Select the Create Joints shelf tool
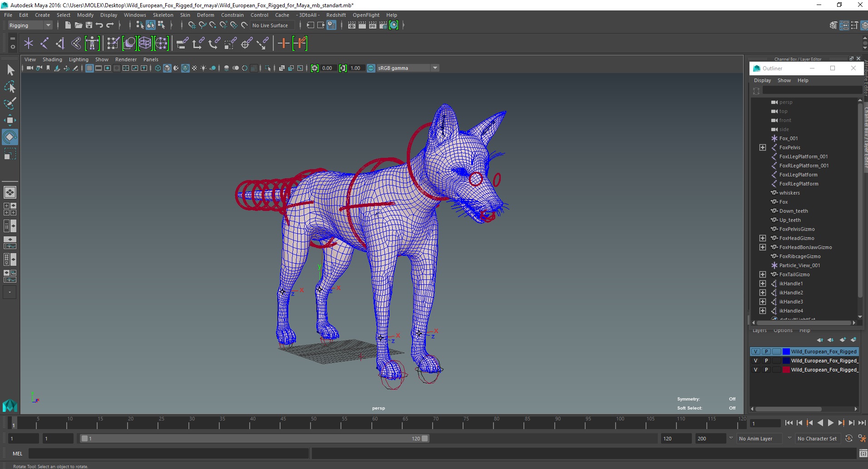 tap(44, 44)
